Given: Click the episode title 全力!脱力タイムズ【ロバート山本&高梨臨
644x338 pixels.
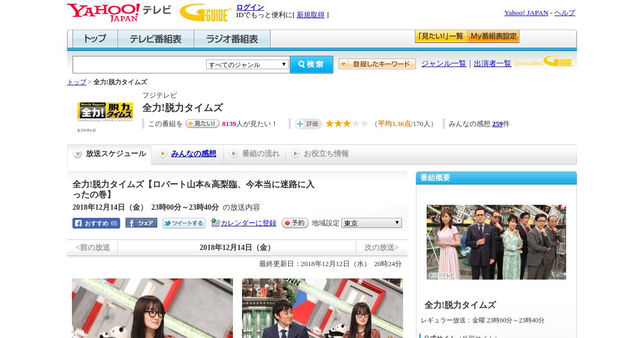Looking at the screenshot, I should coord(193,189).
